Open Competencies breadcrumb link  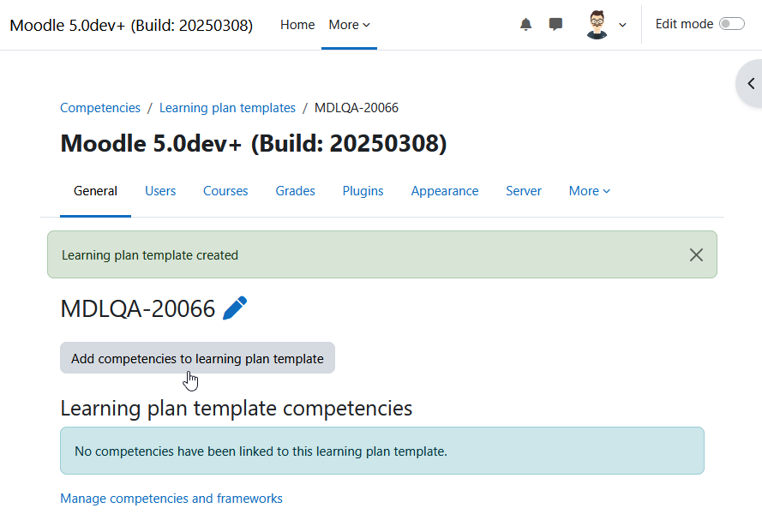100,108
